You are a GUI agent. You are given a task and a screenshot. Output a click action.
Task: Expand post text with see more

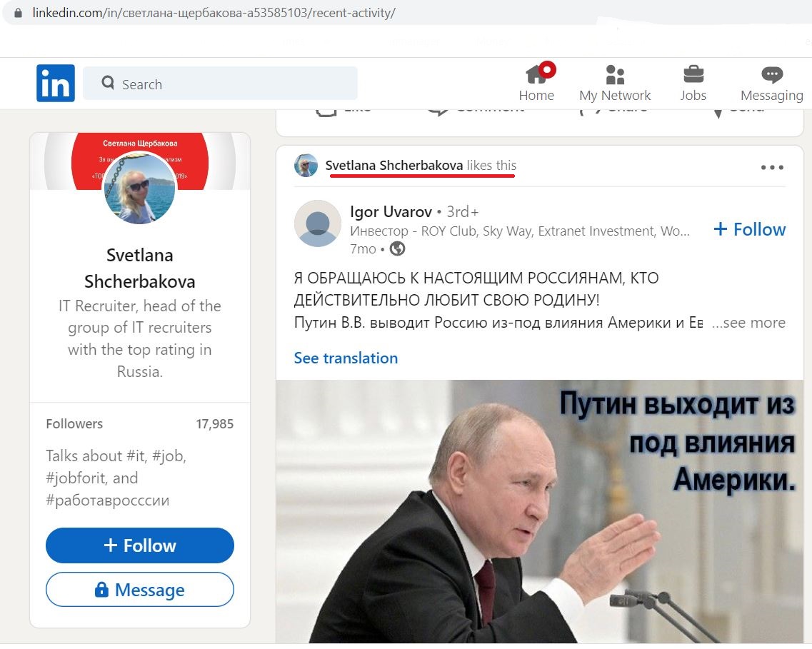coord(749,323)
